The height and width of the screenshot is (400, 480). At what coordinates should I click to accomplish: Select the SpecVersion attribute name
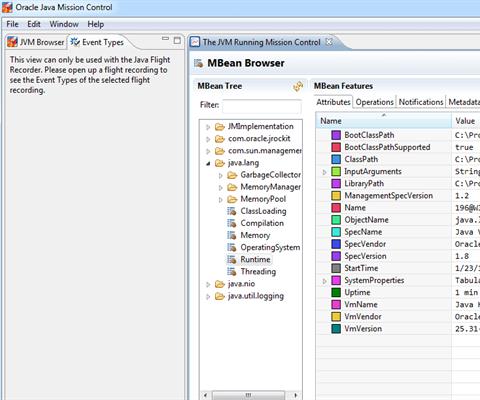[x=365, y=256]
